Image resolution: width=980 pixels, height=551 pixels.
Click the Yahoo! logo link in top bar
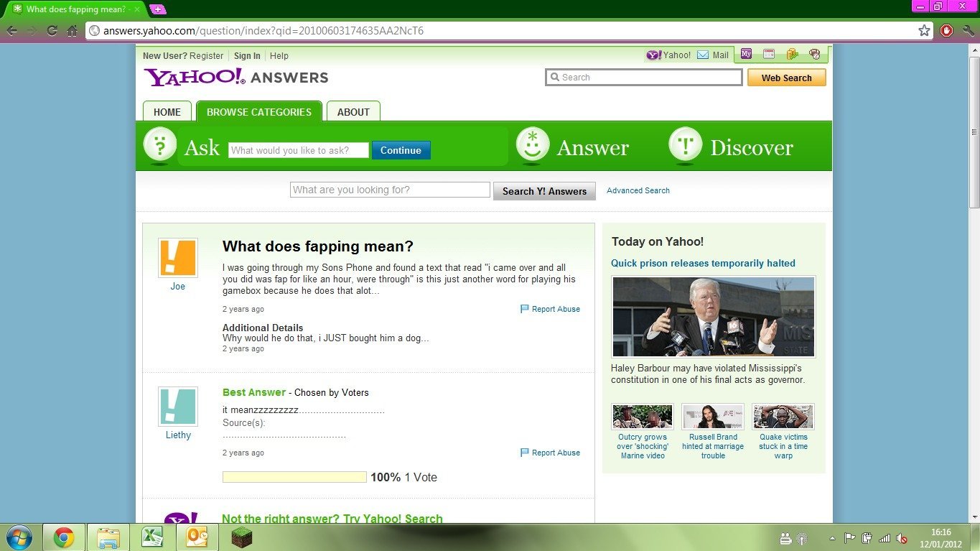click(668, 55)
